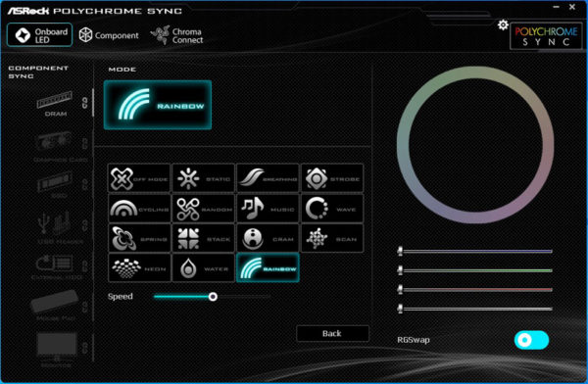Screen dimensions: 588x384
Task: Click the DRAM component thumbnail
Action: tap(55, 99)
